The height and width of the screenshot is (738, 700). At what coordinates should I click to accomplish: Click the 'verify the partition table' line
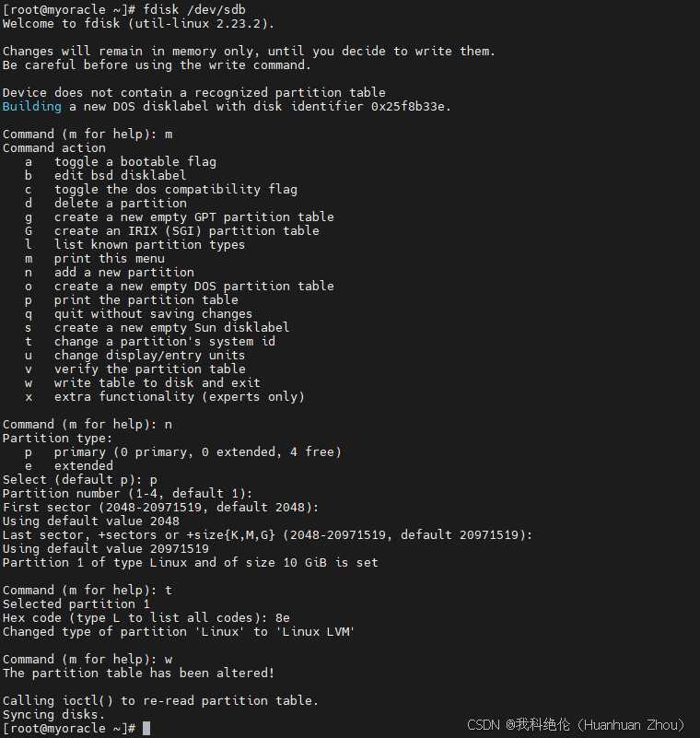(149, 369)
